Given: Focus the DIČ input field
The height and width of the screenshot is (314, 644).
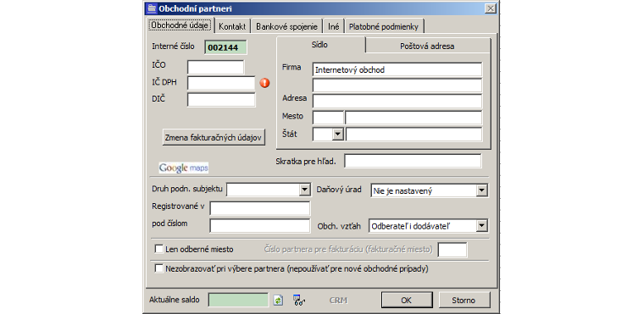Looking at the screenshot, I should pos(221,99).
